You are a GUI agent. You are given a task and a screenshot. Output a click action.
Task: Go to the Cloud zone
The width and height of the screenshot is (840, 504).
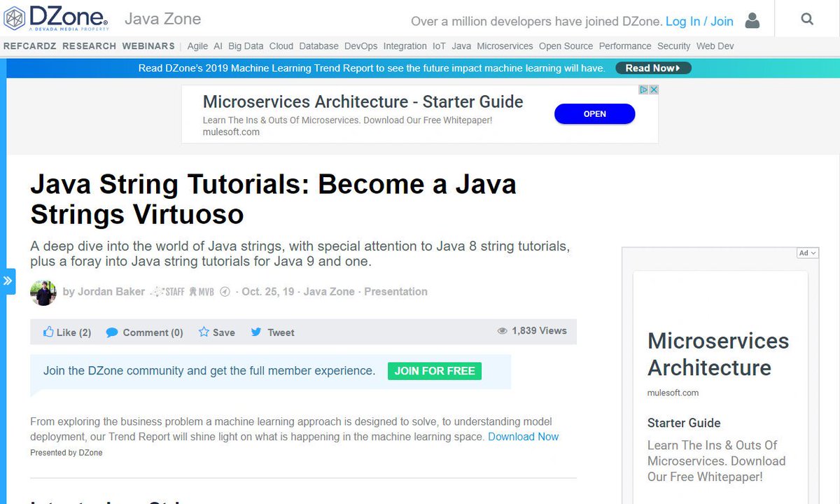[x=281, y=46]
